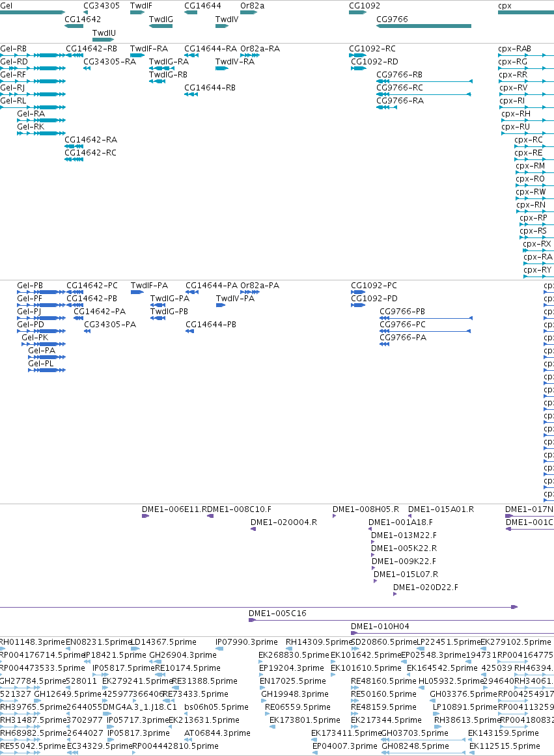Select the TwdlG gene name
Viewport: 554px width, 756px height.
pyautogui.click(x=161, y=20)
